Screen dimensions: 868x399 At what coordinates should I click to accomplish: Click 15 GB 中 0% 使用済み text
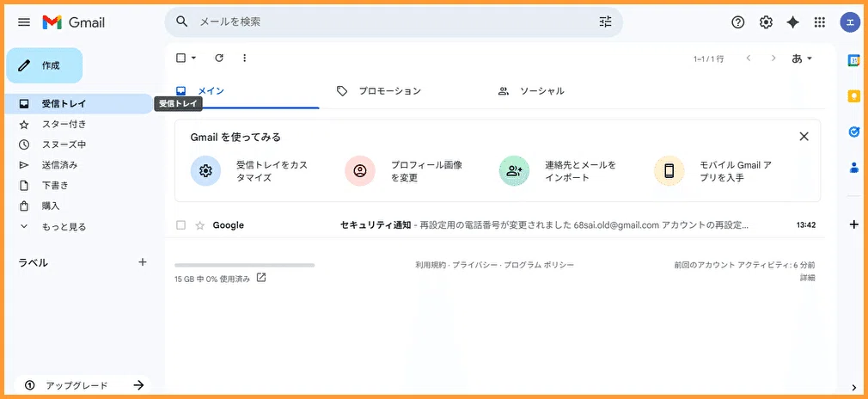(212, 279)
